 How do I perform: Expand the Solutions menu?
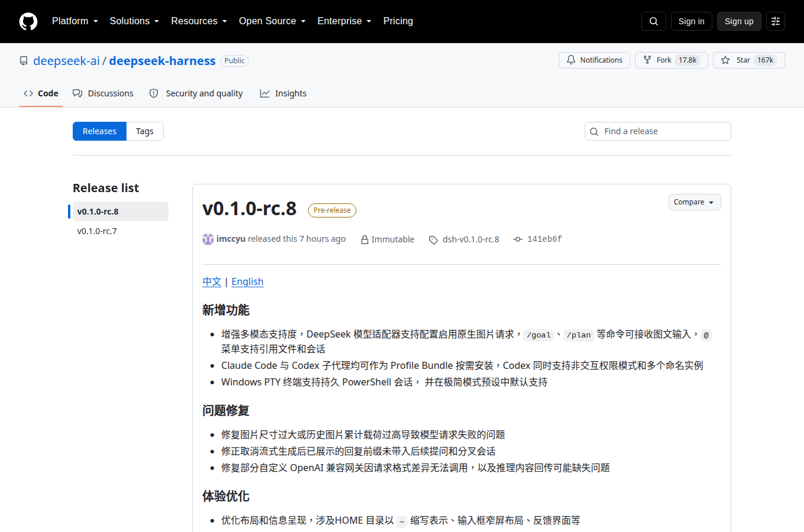[x=134, y=21]
